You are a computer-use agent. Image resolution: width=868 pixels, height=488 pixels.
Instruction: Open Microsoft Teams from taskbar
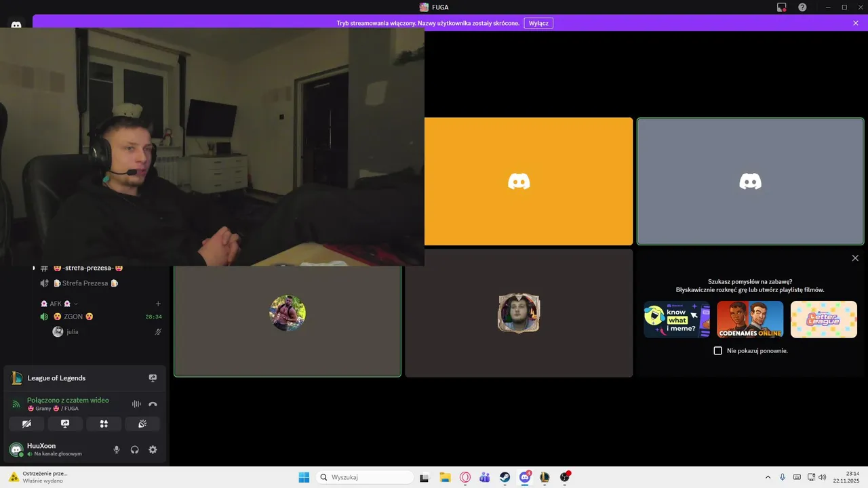(x=485, y=477)
